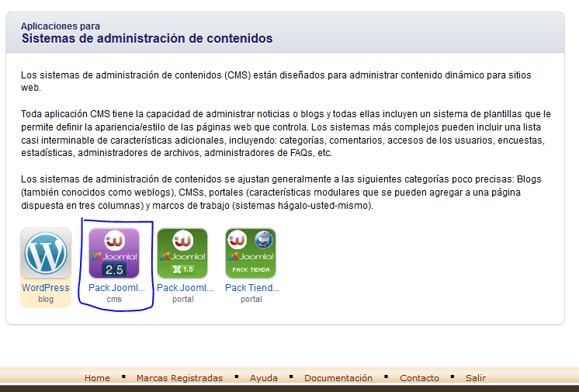Click the 'Aplicaciones para' header text
The width and height of the screenshot is (579, 392).
pyautogui.click(x=61, y=26)
